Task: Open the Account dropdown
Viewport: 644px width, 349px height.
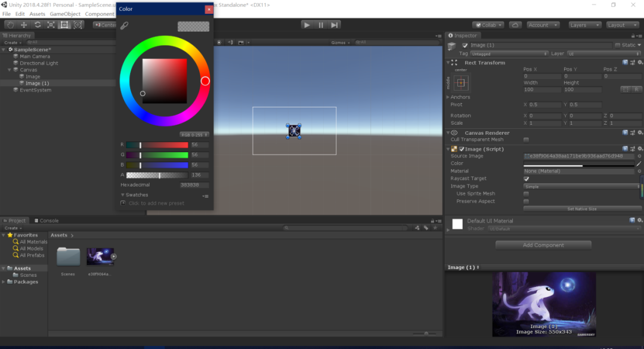Action: (543, 25)
